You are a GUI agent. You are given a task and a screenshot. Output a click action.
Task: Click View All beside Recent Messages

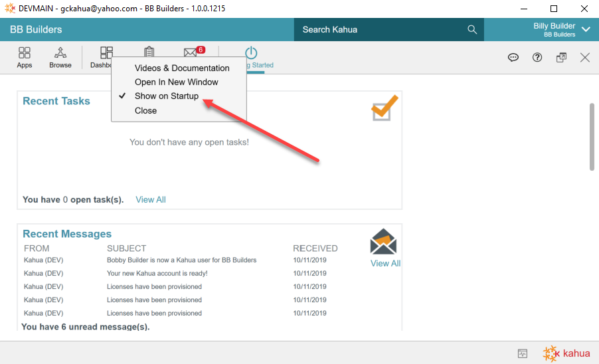[x=385, y=263]
